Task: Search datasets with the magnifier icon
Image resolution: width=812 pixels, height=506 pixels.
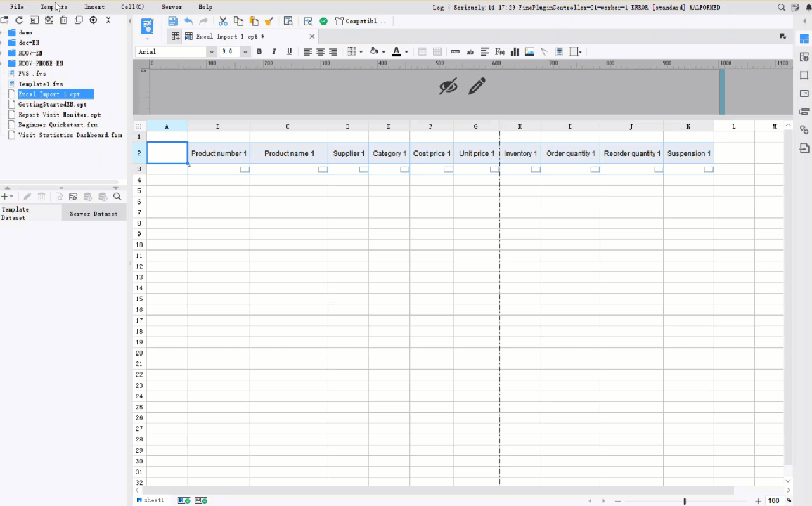Action: pyautogui.click(x=117, y=197)
